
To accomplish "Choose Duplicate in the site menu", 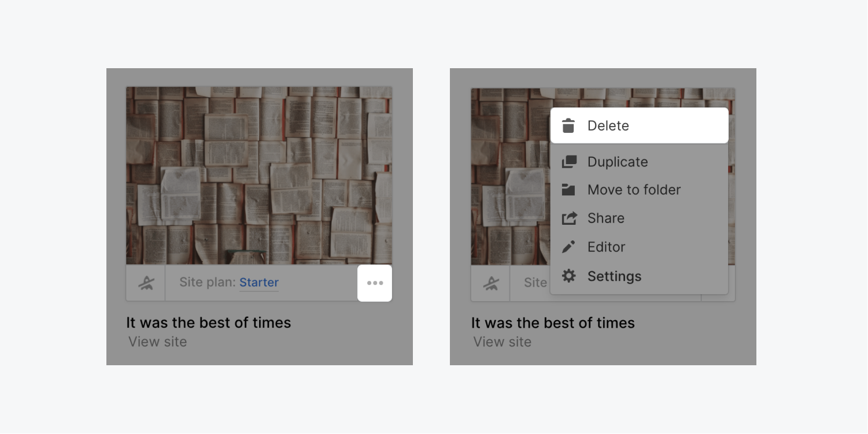I will click(x=640, y=162).
